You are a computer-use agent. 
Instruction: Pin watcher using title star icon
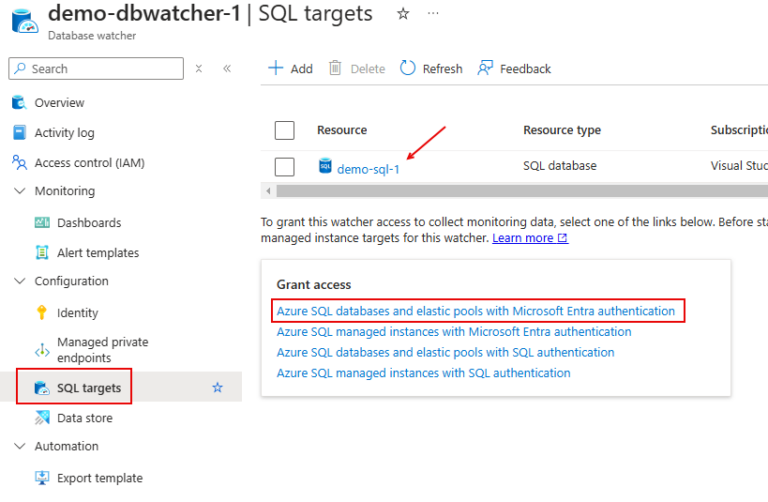[403, 14]
